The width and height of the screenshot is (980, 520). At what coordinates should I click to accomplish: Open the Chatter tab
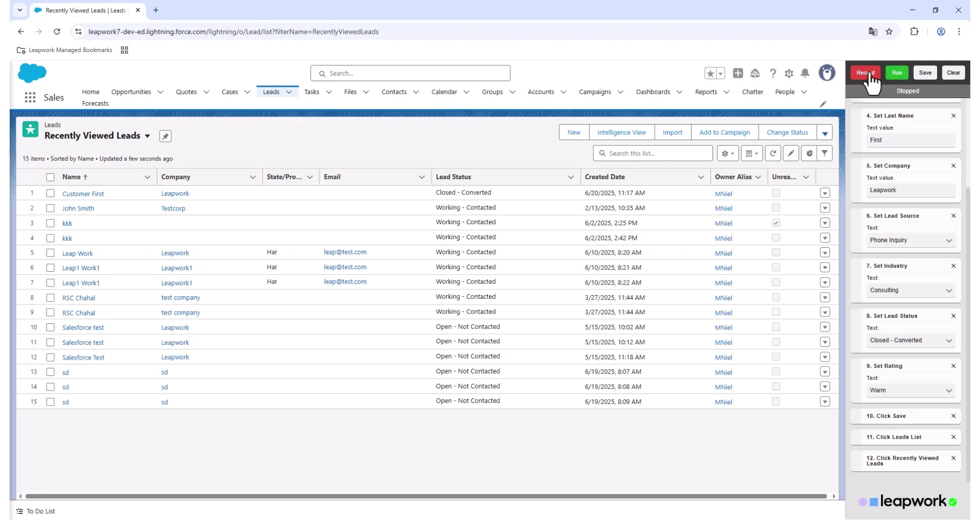click(752, 92)
